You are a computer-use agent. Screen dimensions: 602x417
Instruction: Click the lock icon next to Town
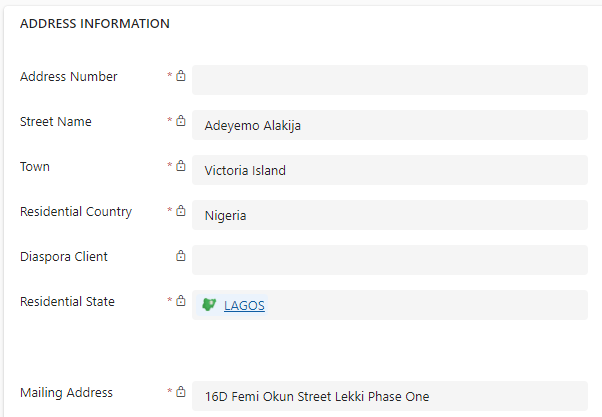(x=181, y=167)
